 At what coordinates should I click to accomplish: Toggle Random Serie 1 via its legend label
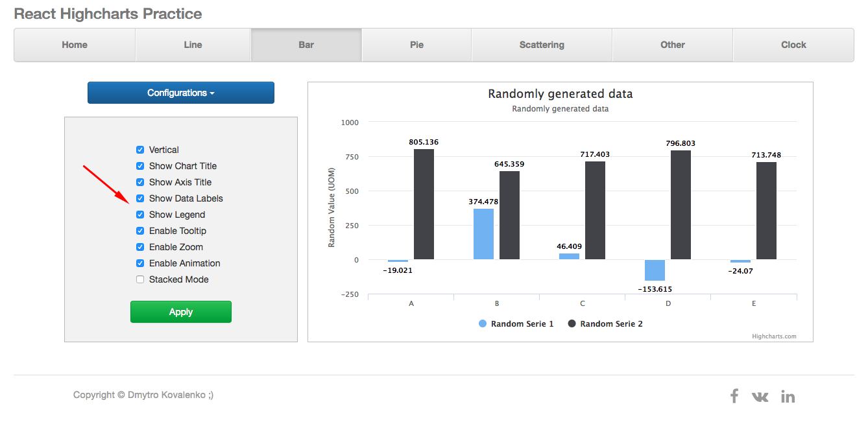pos(522,323)
